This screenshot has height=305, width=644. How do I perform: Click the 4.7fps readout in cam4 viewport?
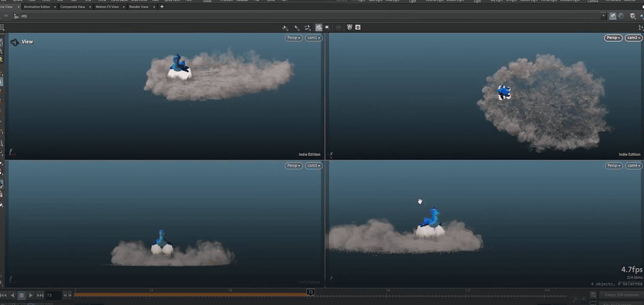point(632,270)
